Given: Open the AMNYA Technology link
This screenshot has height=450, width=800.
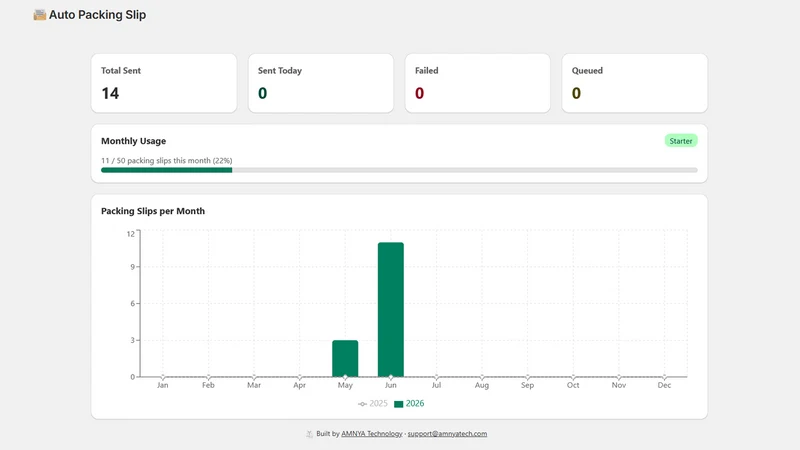Looking at the screenshot, I should tap(371, 434).
